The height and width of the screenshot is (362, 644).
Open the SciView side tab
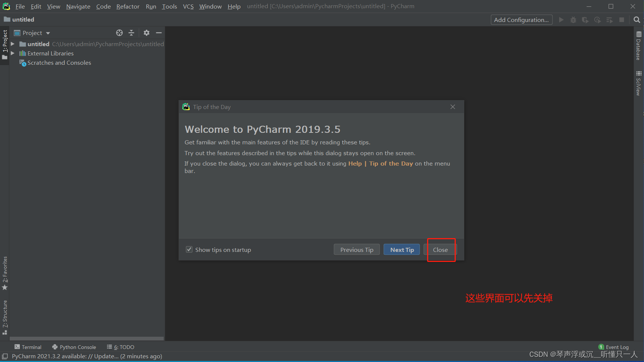tap(638, 83)
